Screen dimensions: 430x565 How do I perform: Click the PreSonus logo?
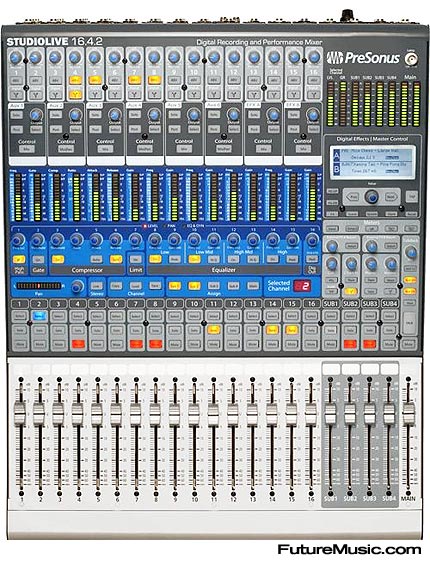point(363,58)
